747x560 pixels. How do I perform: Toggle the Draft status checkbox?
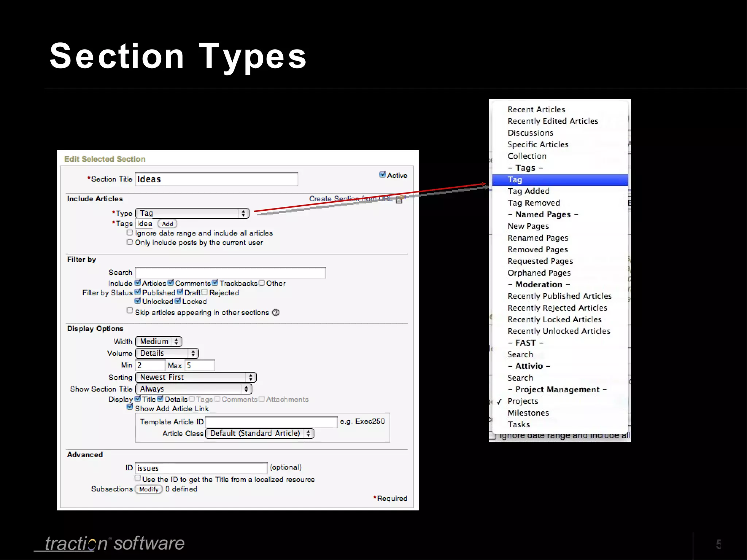point(180,292)
